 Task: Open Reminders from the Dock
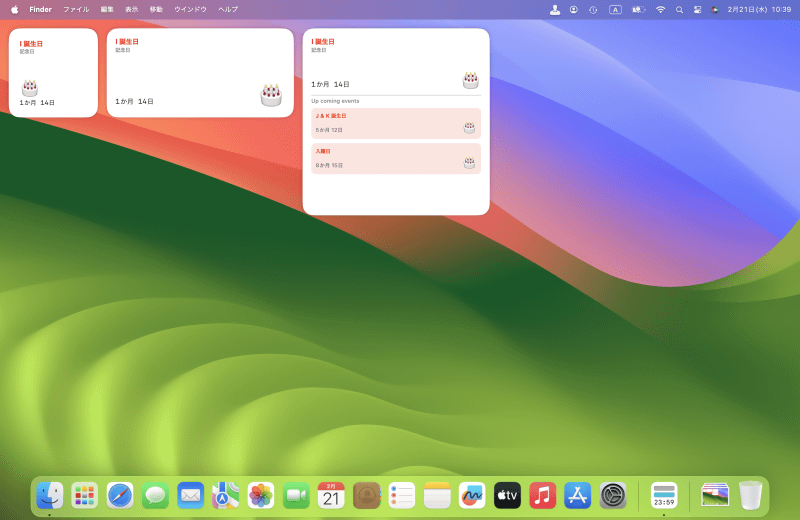pos(402,495)
